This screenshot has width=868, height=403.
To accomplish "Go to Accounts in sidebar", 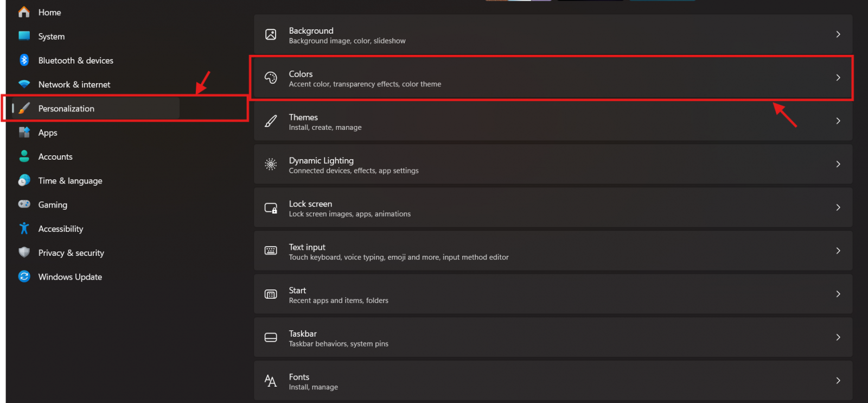I will pyautogui.click(x=55, y=156).
